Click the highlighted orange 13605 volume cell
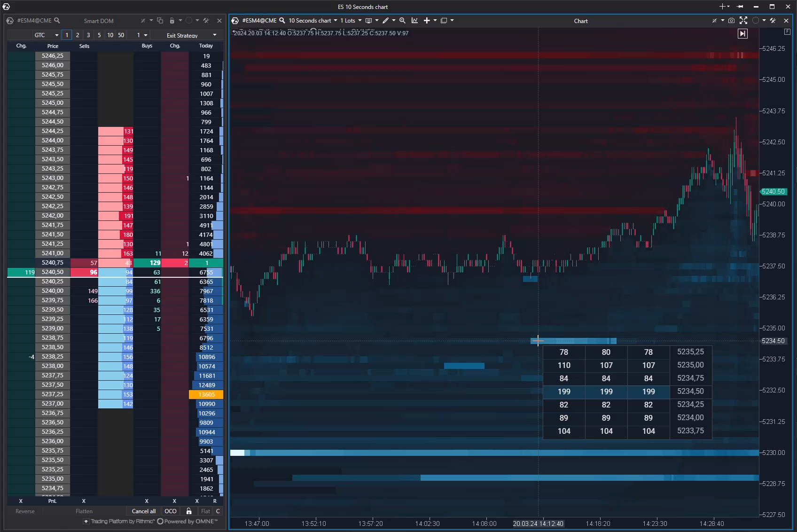The height and width of the screenshot is (532, 797). click(206, 395)
